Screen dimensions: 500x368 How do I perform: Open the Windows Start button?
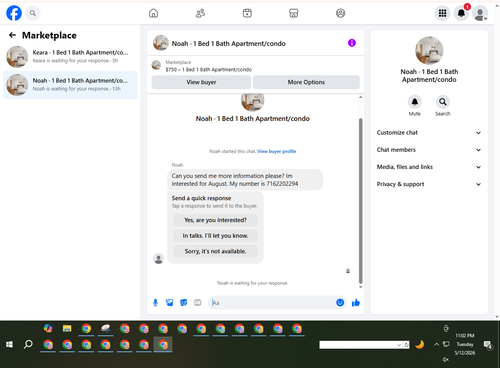pos(9,344)
